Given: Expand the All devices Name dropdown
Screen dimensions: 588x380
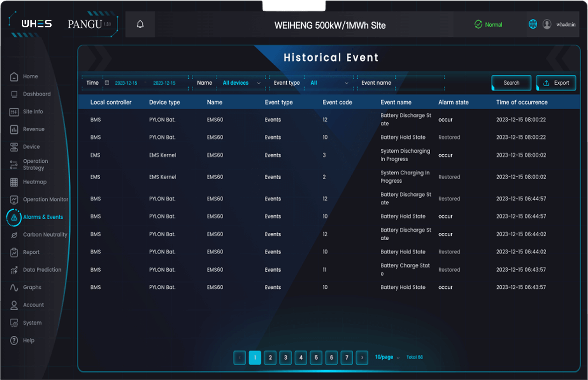Looking at the screenshot, I should [241, 83].
